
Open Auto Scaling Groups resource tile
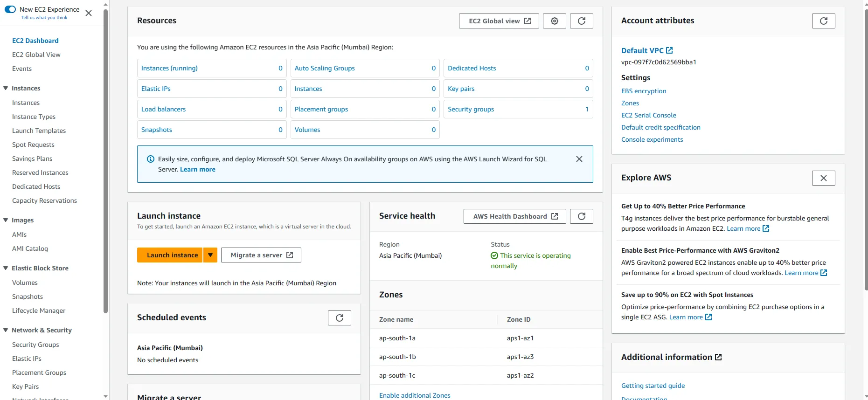coord(365,68)
